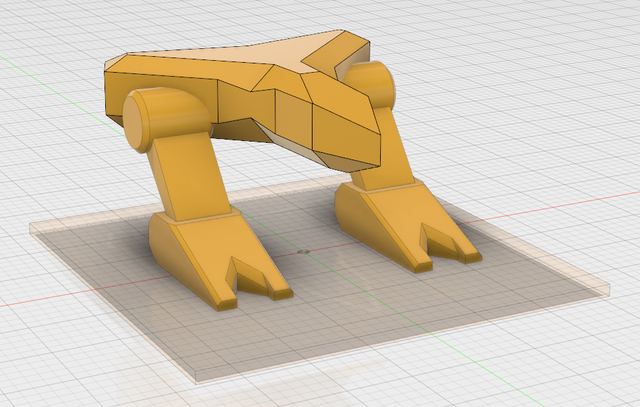Pick the origin point where the axes cross
The width and height of the screenshot is (640, 407).
[303, 252]
